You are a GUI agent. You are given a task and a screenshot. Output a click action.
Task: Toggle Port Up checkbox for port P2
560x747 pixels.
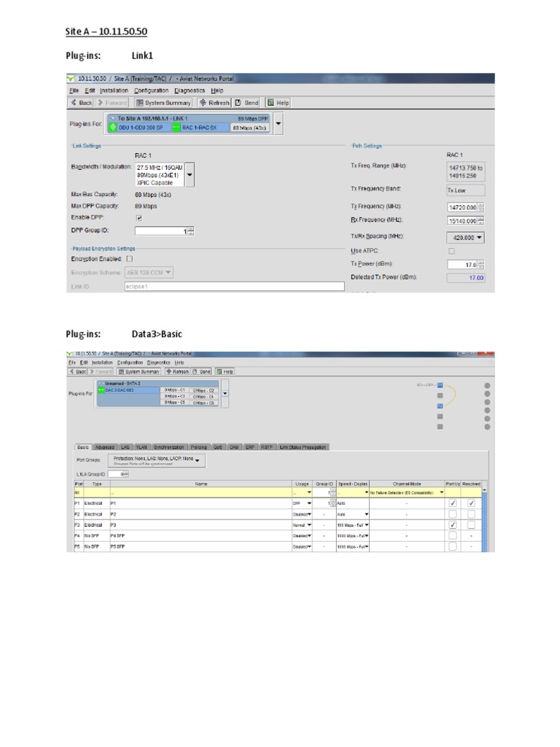point(453,514)
